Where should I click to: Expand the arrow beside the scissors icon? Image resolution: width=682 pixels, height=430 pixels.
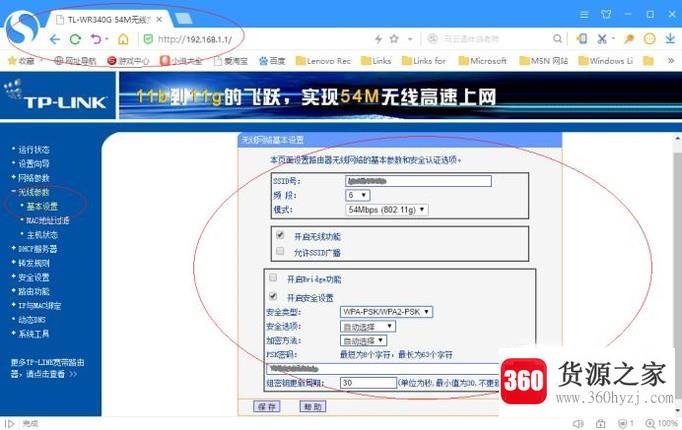point(613,39)
